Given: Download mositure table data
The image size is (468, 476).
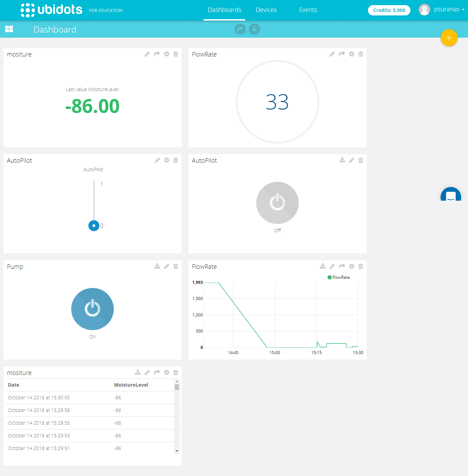Looking at the screenshot, I should pos(138,372).
